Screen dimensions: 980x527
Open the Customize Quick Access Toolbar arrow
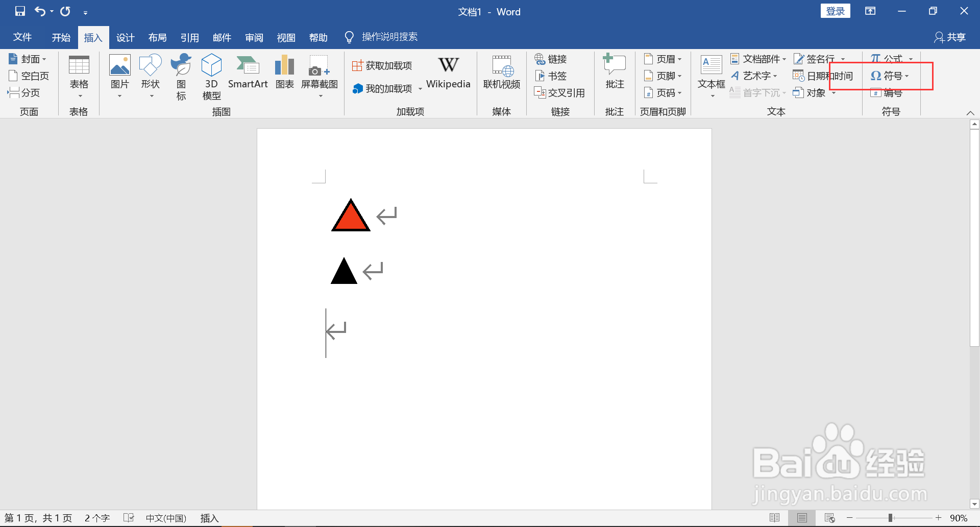(x=85, y=12)
